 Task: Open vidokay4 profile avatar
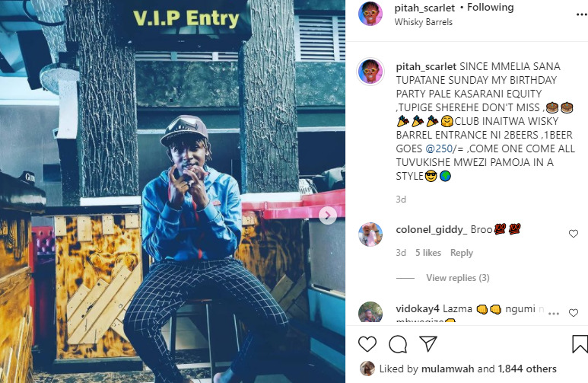point(370,312)
